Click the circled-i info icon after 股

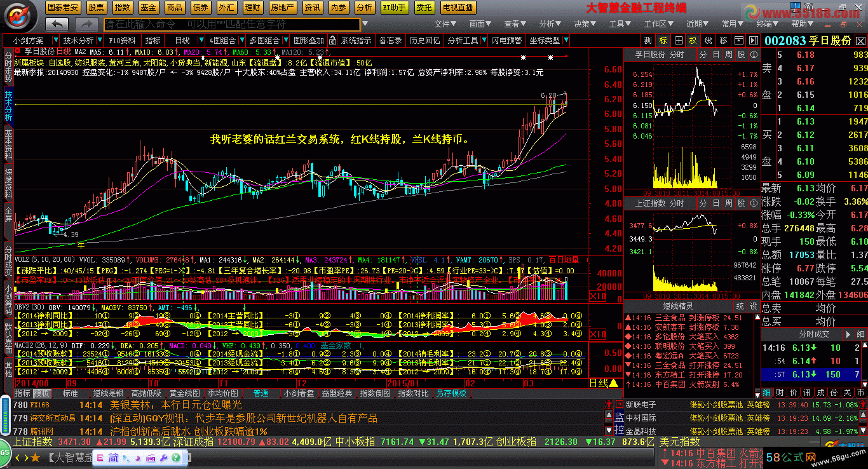(x=753, y=55)
